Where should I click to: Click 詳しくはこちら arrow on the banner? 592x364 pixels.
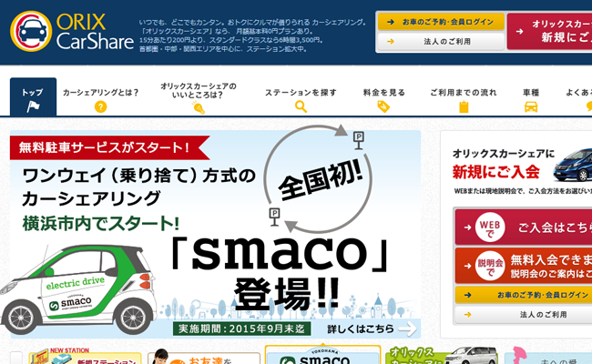(372, 329)
